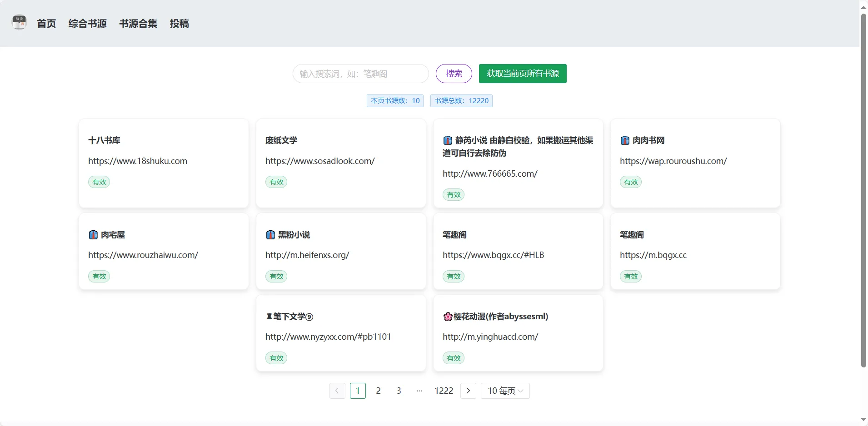Click the https://m.bqgx.cc URL
868x426 pixels.
(653, 255)
